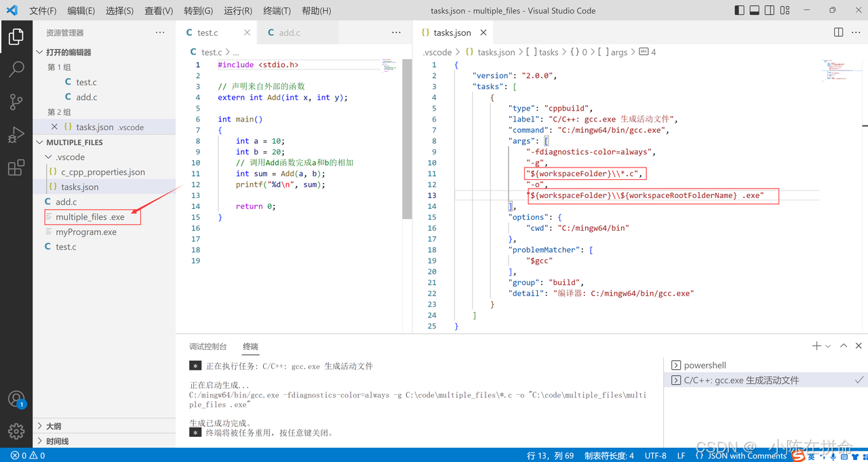
Task: Open the new terminal launch profile dropdown
Action: (x=828, y=346)
